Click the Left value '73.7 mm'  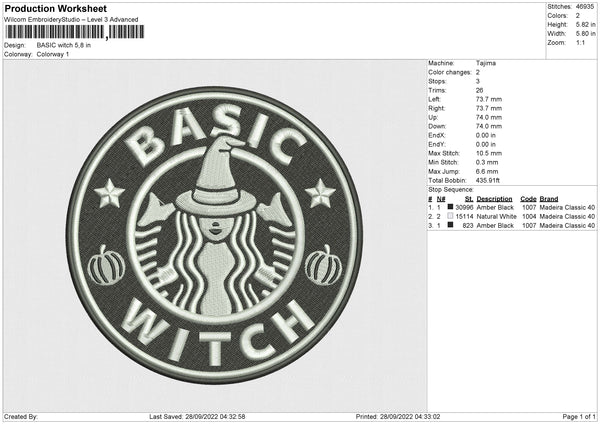[489, 99]
